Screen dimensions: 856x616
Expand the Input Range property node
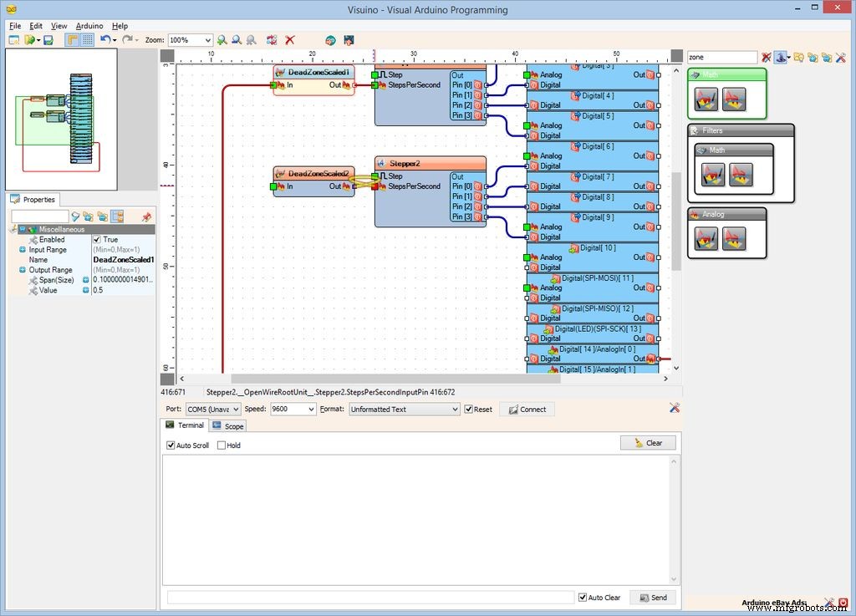[x=23, y=250]
